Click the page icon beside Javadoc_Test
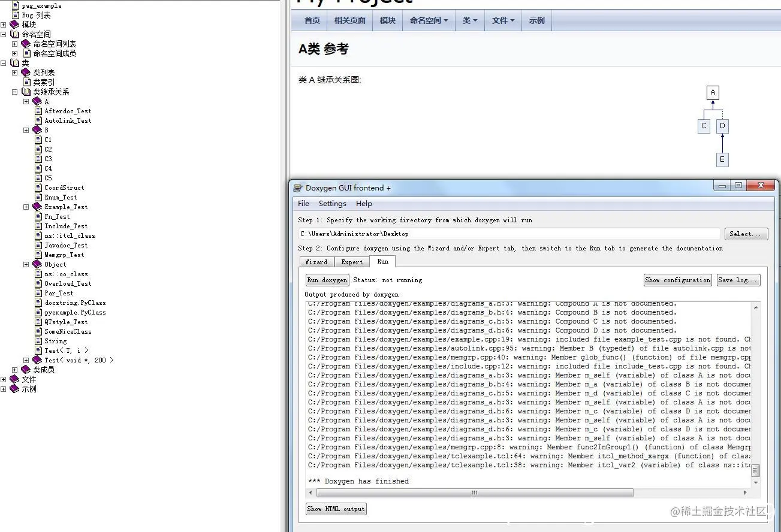Image resolution: width=781 pixels, height=532 pixels. (x=38, y=245)
